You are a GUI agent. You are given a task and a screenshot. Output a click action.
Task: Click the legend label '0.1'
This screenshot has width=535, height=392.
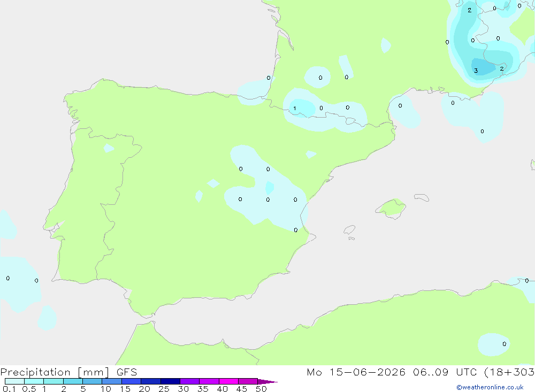click(x=9, y=389)
